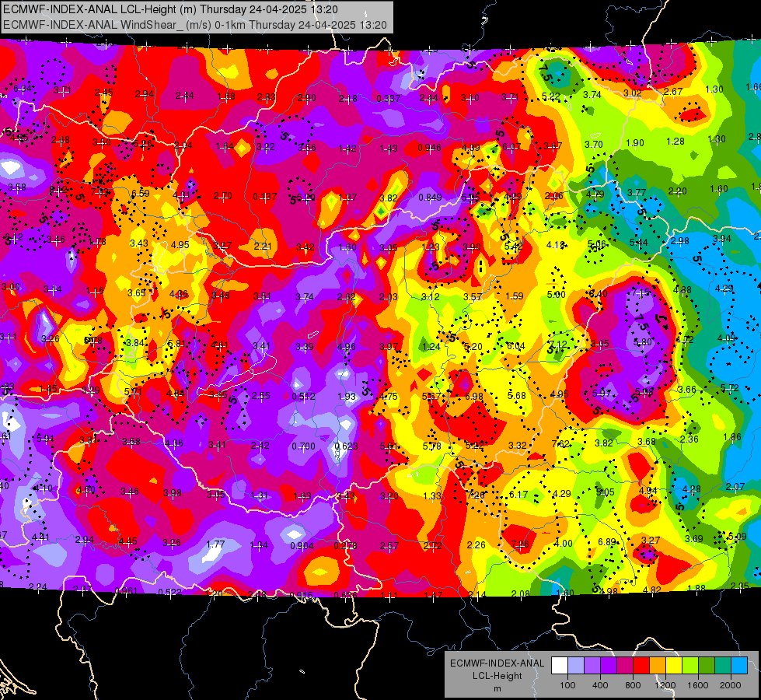Click the ECMWF-INDEX-ANAL legend title

497,663
